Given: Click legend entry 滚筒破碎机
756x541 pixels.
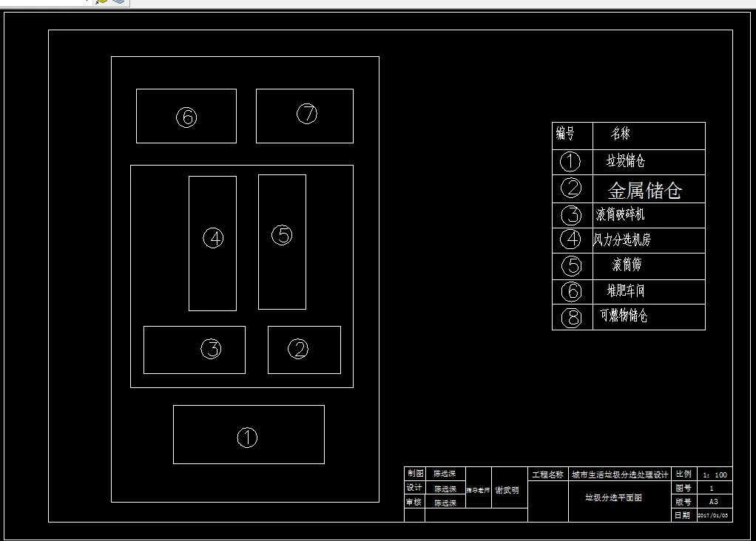Looking at the screenshot, I should pos(620,214).
